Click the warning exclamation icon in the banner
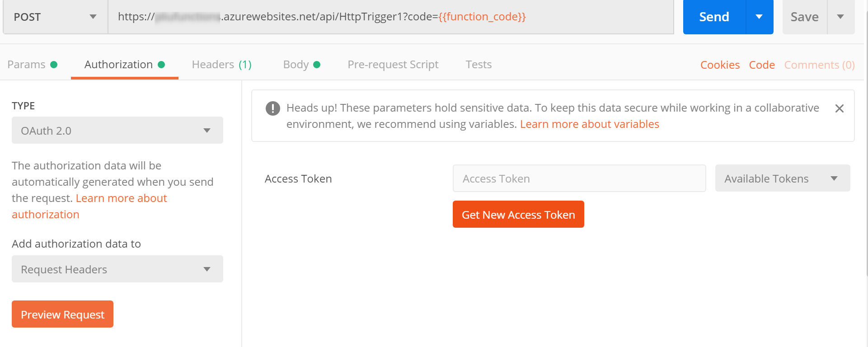The width and height of the screenshot is (868, 347). pos(272,108)
